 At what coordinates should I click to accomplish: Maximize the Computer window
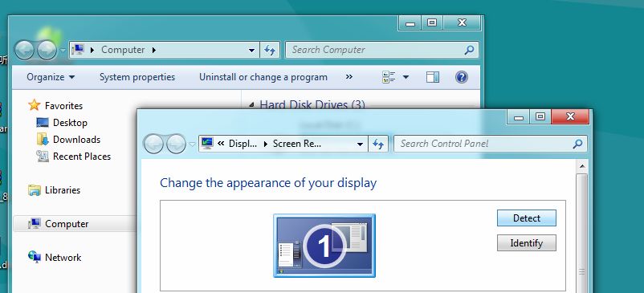(432, 23)
